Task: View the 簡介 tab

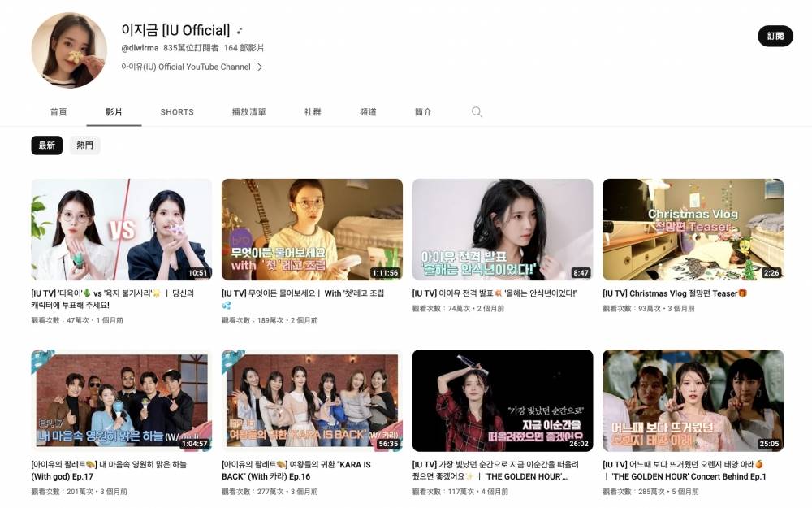Action: tap(423, 112)
